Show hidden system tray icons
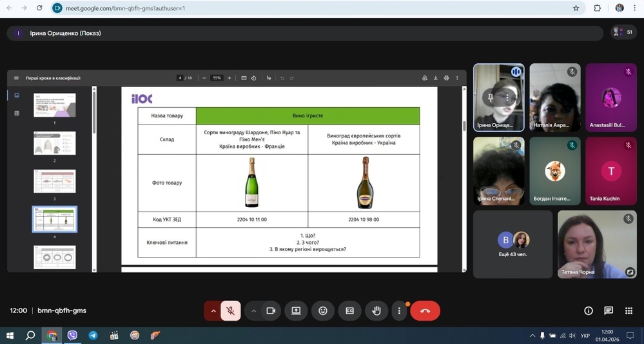The image size is (644, 344). tap(532, 336)
